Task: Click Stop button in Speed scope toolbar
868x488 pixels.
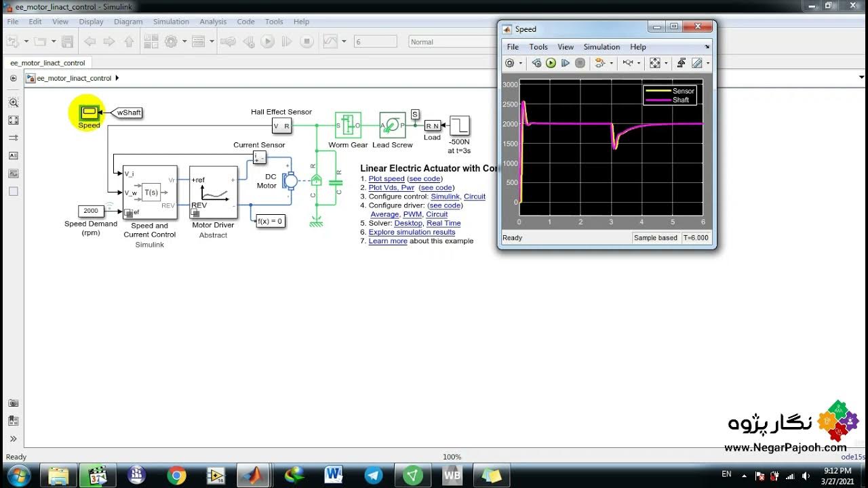Action: coord(580,63)
